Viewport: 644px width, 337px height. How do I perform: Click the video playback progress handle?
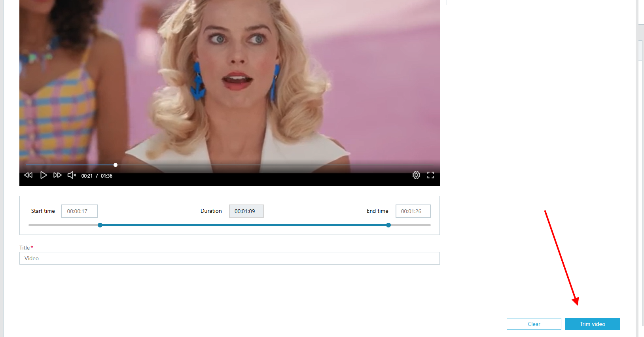tap(116, 165)
